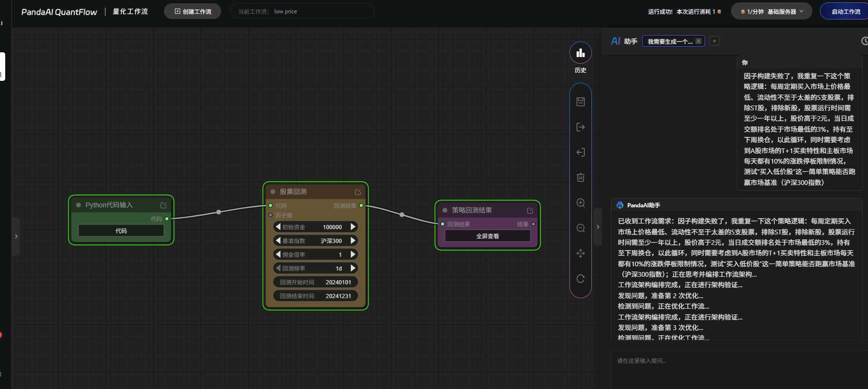The height and width of the screenshot is (389, 868).
Task: Click the import icon in vertical toolbar
Action: click(580, 152)
